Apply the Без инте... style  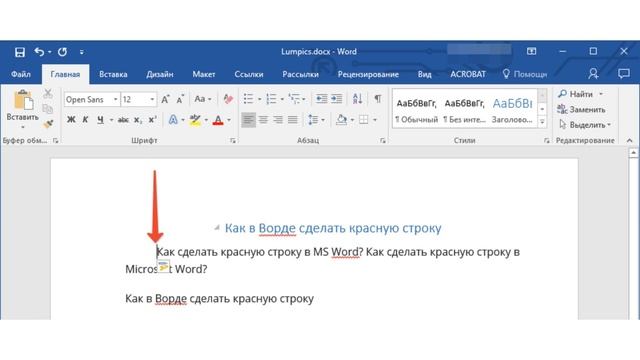pos(464,110)
